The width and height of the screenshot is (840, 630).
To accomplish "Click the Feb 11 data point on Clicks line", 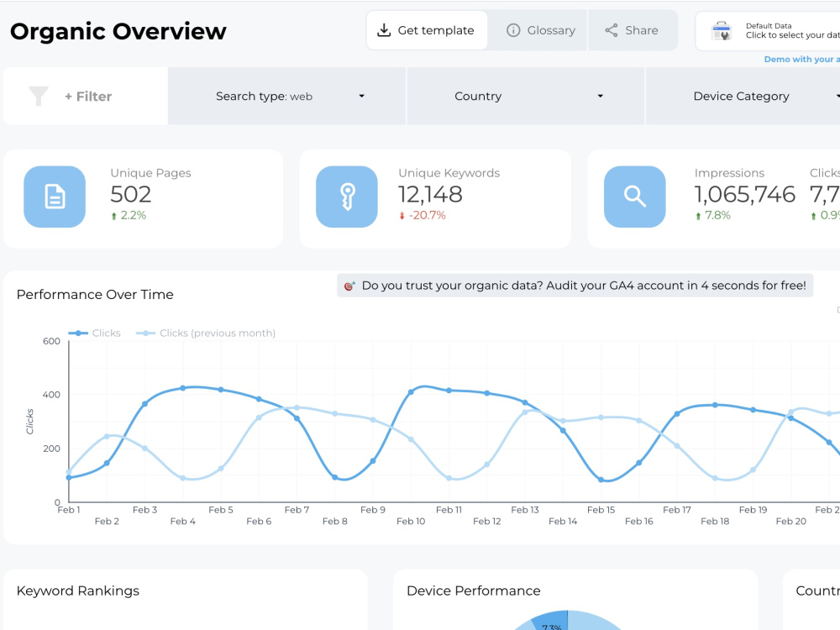I will tap(449, 390).
